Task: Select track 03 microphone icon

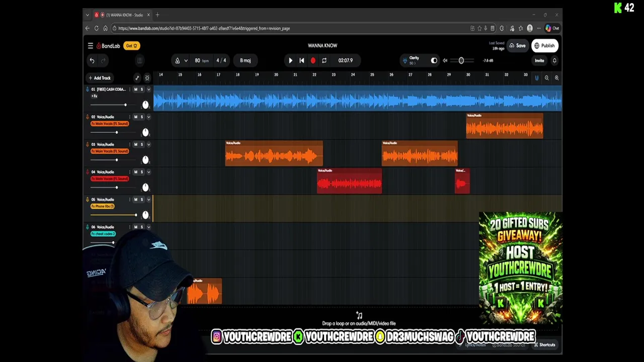Action: point(88,144)
